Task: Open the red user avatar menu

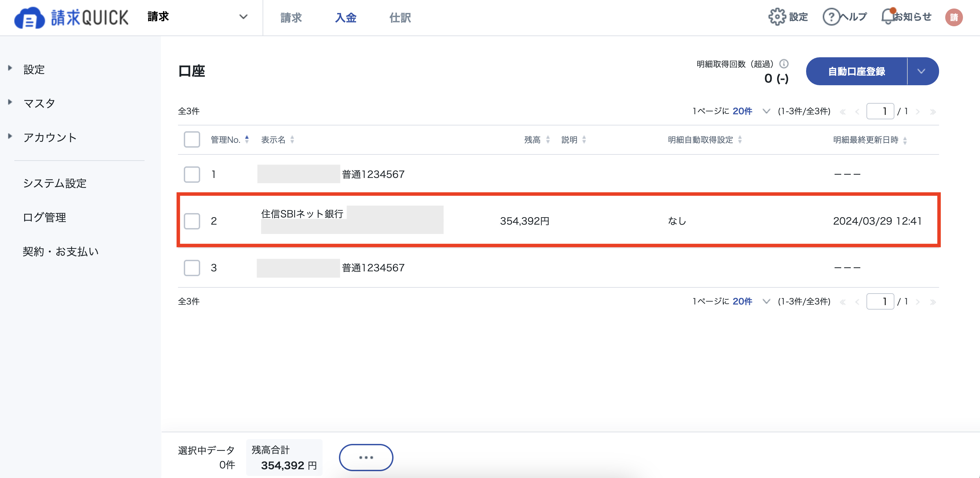Action: (954, 17)
